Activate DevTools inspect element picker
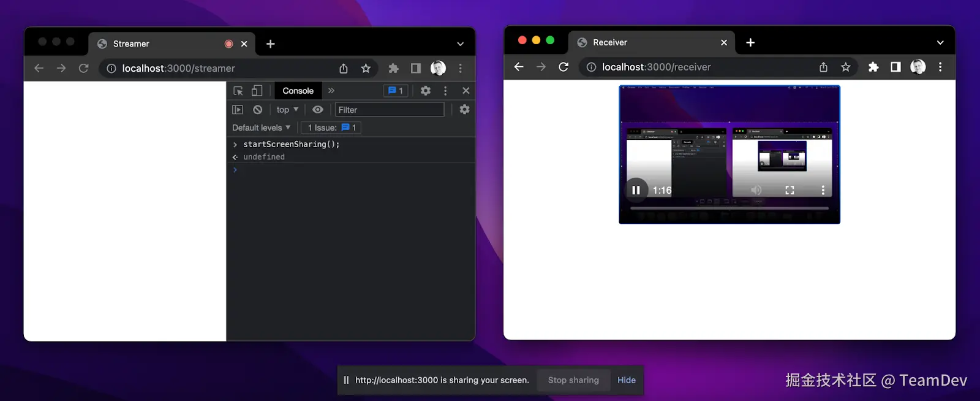The width and height of the screenshot is (980, 401). tap(238, 91)
